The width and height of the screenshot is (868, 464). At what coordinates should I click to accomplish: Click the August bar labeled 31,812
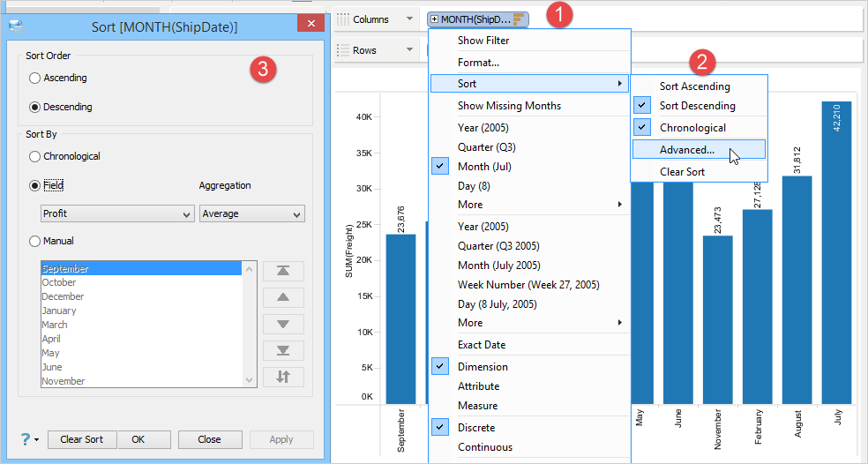[797, 290]
